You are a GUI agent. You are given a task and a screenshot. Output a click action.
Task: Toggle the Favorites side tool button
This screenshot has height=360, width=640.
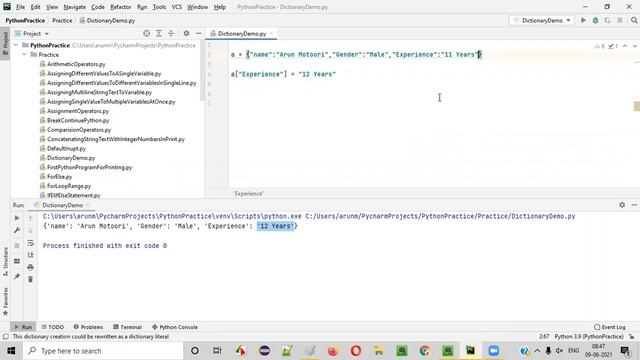click(5, 301)
